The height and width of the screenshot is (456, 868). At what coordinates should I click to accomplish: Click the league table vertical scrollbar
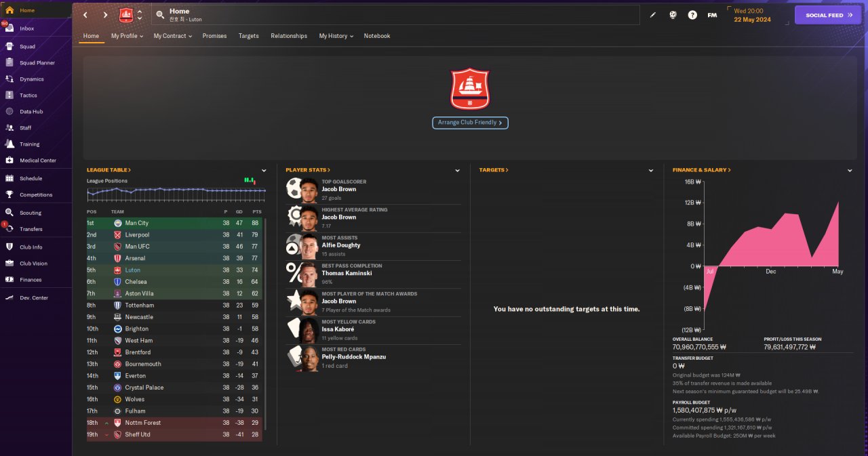[265, 324]
